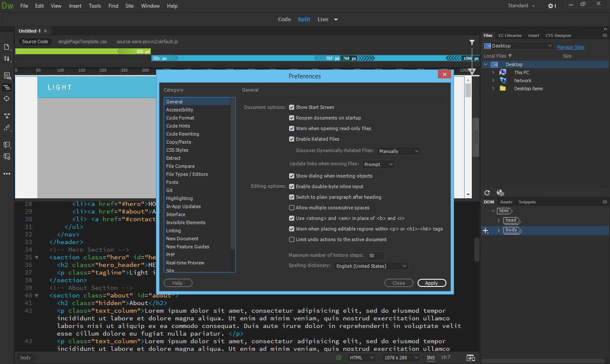Image resolution: width=610 pixels, height=364 pixels.
Task: Toggle Show dialog when inserting objects
Action: coord(292,176)
